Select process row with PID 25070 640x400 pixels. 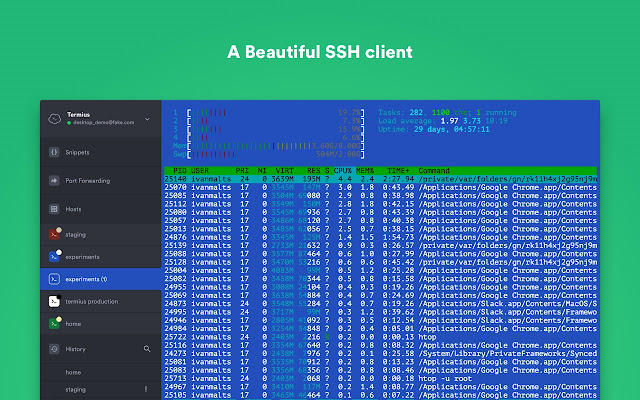(x=380, y=187)
